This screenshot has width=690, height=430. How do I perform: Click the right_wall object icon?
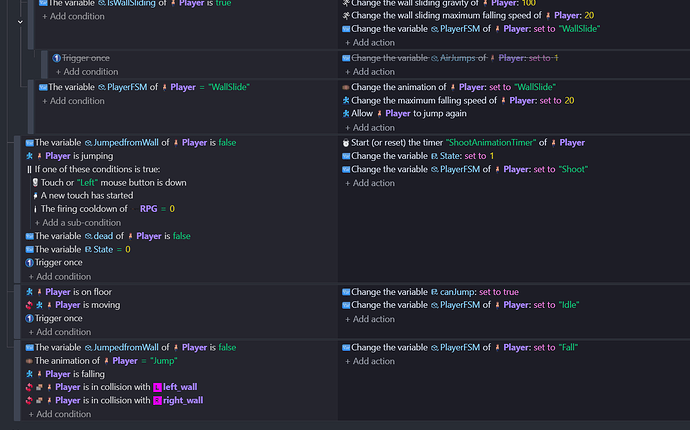pos(157,401)
